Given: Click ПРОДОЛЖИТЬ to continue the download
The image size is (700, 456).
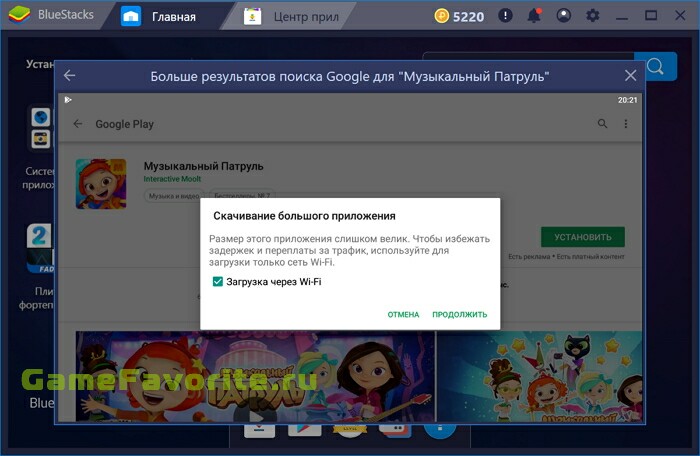Looking at the screenshot, I should (x=459, y=314).
